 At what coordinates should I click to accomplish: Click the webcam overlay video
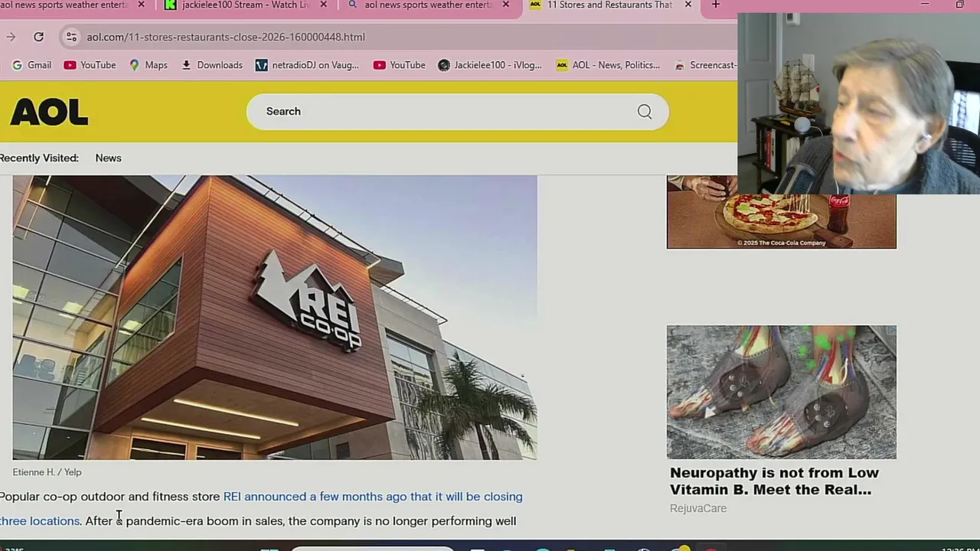pos(858,103)
